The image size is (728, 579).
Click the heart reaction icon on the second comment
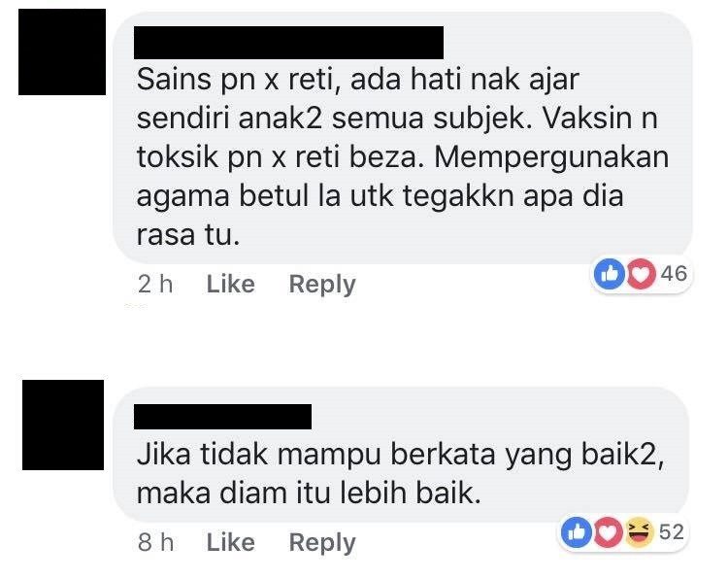[608, 532]
